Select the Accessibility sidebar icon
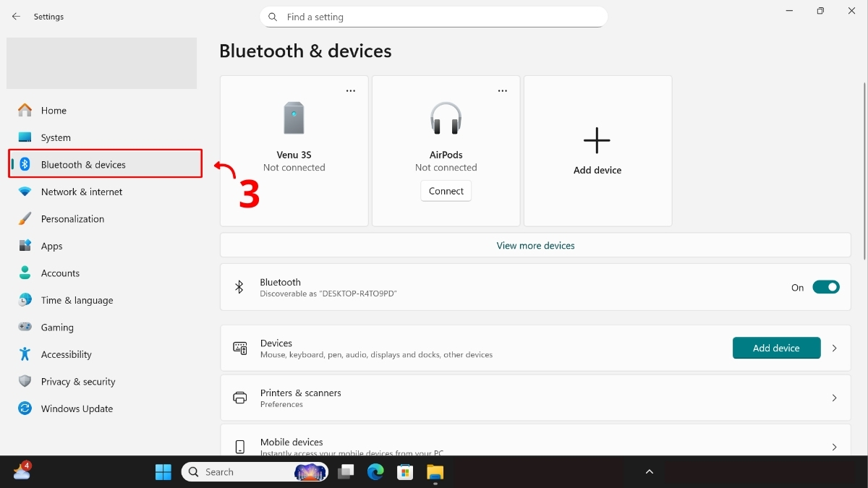 (24, 354)
